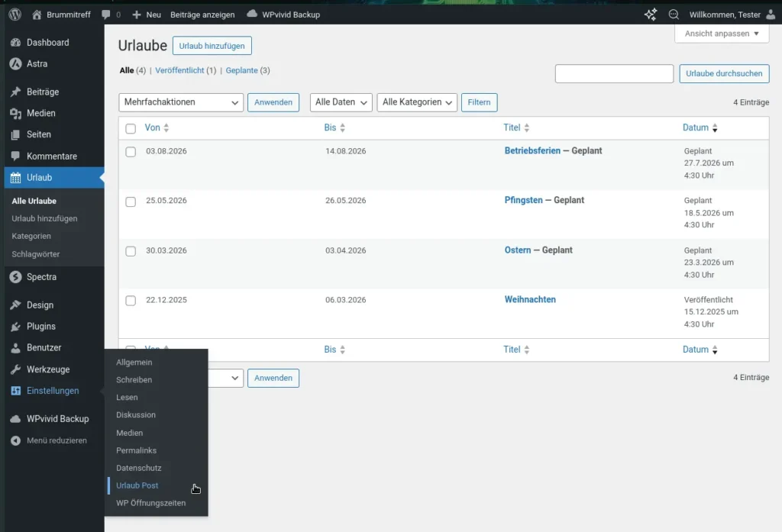Sort by the top Von column arrows
Screen dimensions: 782x532
click(x=166, y=128)
